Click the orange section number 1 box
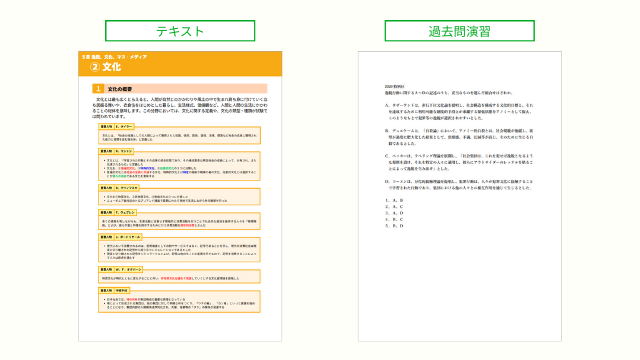The width and height of the screenshot is (640, 360). pos(98,89)
